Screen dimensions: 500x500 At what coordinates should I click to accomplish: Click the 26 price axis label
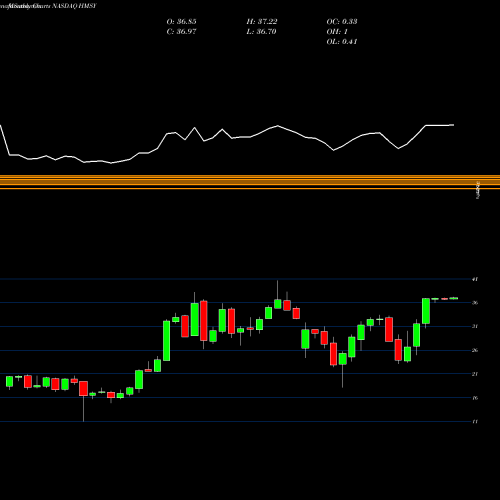(x=475, y=350)
